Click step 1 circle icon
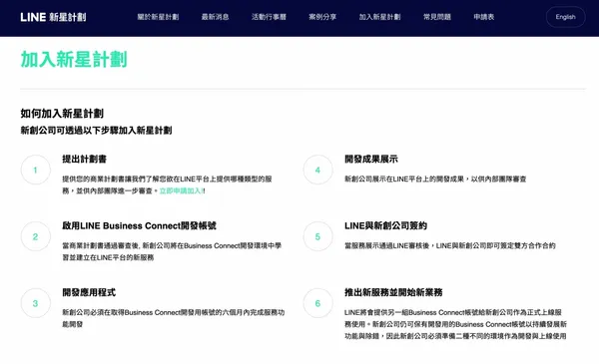Image resolution: width=599 pixels, height=364 pixels. point(36,170)
